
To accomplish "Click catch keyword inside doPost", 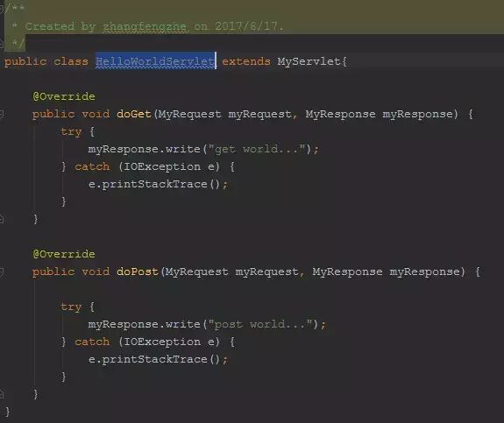I will pos(92,342).
